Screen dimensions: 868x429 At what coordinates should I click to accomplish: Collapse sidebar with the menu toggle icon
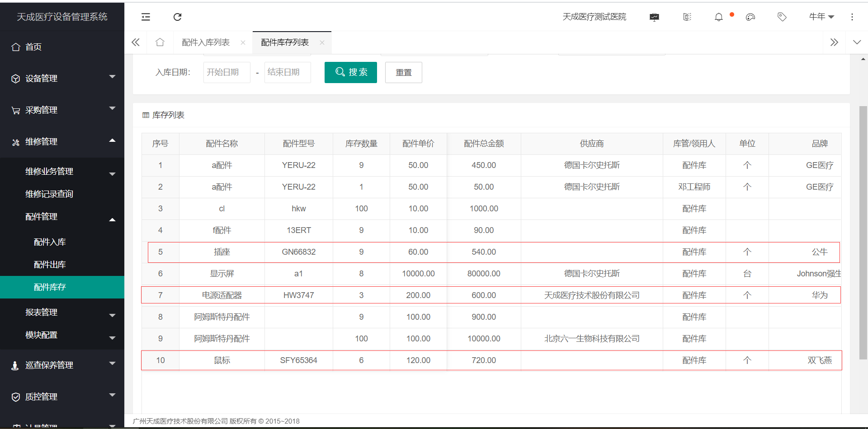click(146, 17)
